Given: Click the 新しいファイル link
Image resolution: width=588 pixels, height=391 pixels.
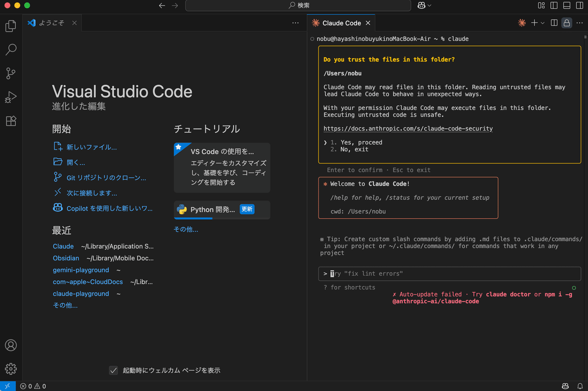Looking at the screenshot, I should [92, 147].
